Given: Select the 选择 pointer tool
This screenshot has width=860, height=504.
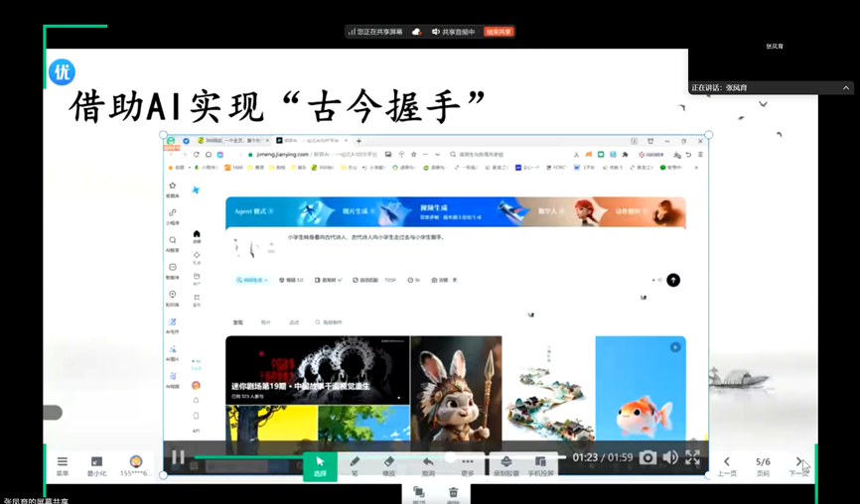Looking at the screenshot, I should [x=320, y=464].
